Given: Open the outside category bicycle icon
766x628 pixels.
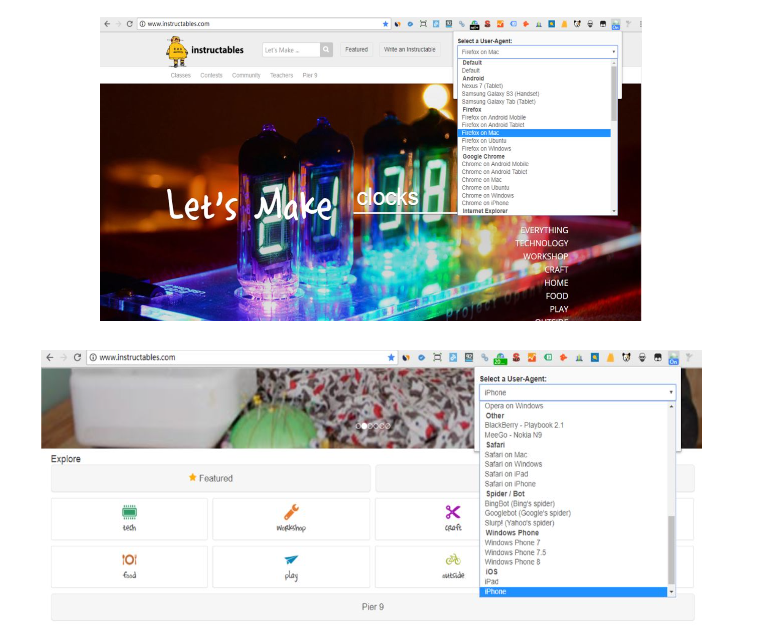Looking at the screenshot, I should (453, 559).
